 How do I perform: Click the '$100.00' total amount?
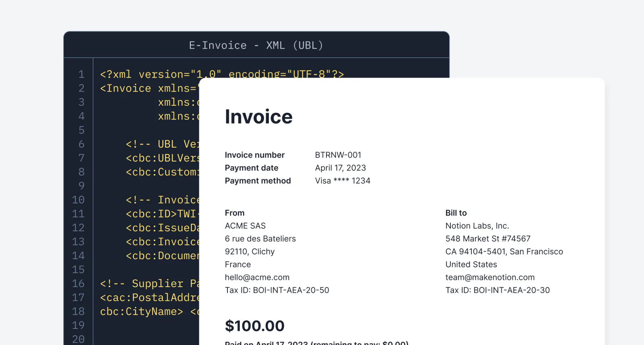254,326
